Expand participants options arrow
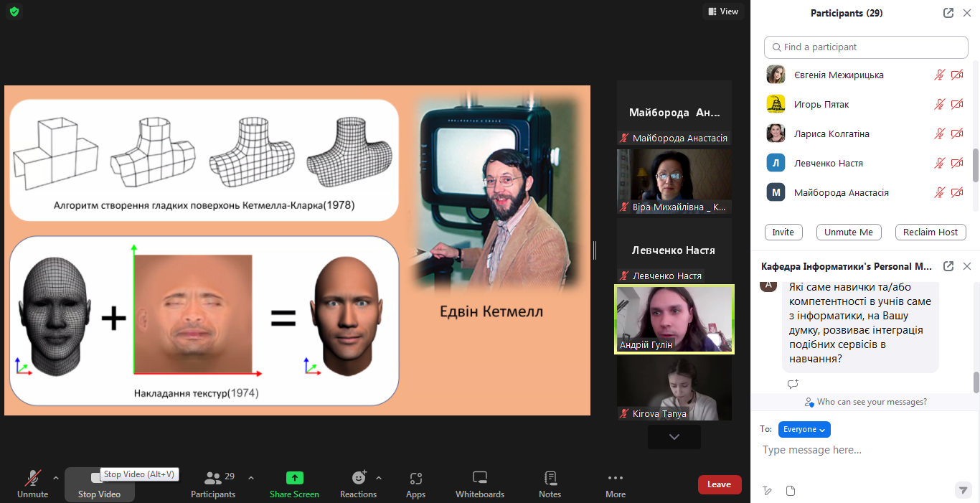980x503 pixels. click(251, 478)
